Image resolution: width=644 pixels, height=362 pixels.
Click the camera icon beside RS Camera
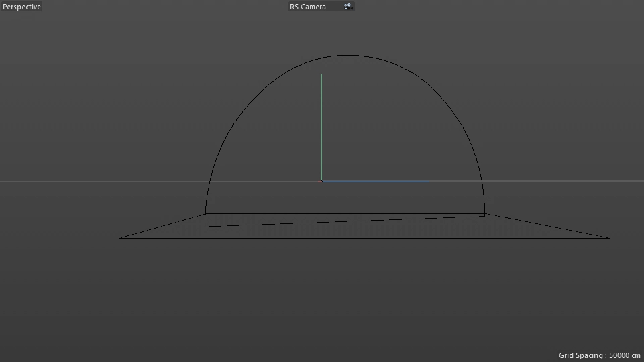tap(347, 7)
